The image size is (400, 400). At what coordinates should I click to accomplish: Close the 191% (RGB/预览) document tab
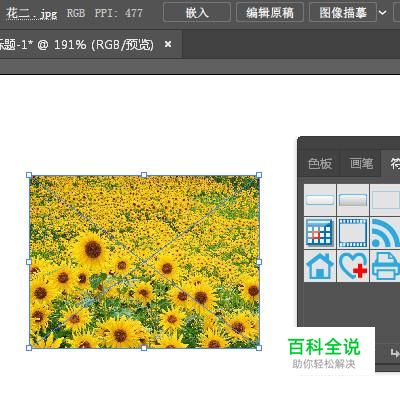pyautogui.click(x=168, y=44)
